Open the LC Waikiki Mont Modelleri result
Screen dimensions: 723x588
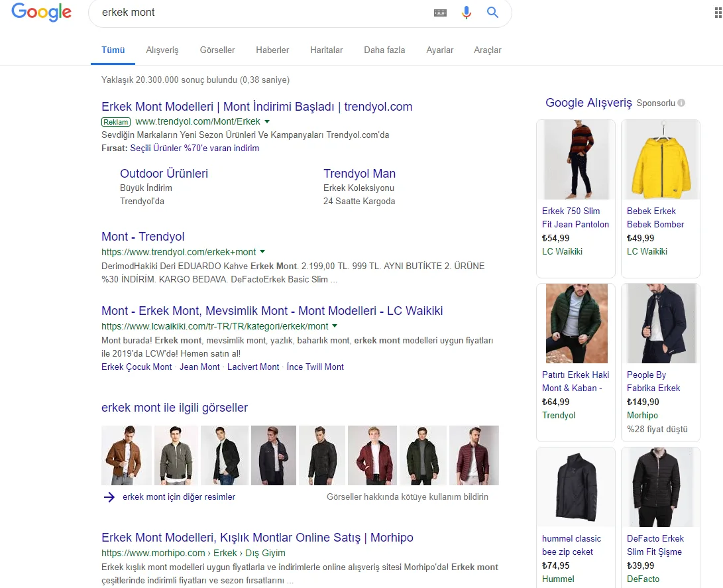pos(272,311)
